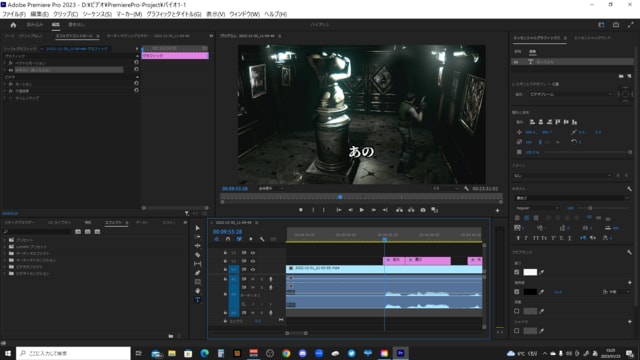This screenshot has width=640, height=360.
Task: Open the ファイル menu
Action: pyautogui.click(x=14, y=14)
